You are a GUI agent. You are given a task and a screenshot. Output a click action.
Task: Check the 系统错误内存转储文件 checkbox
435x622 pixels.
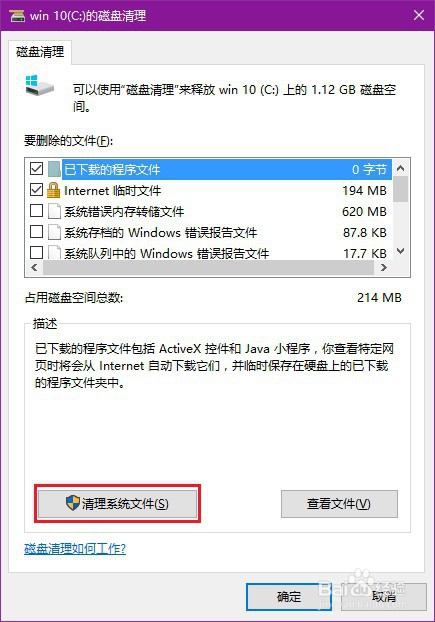pyautogui.click(x=36, y=211)
